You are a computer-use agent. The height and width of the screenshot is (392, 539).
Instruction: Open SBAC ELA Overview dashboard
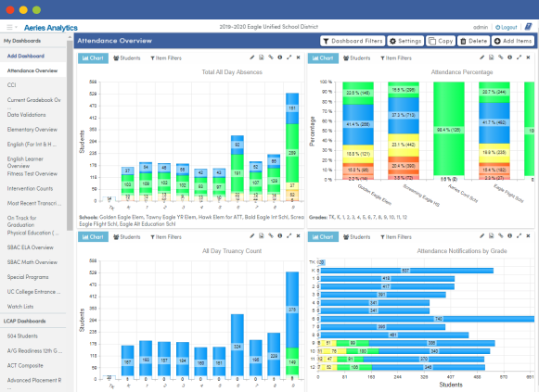coord(31,247)
